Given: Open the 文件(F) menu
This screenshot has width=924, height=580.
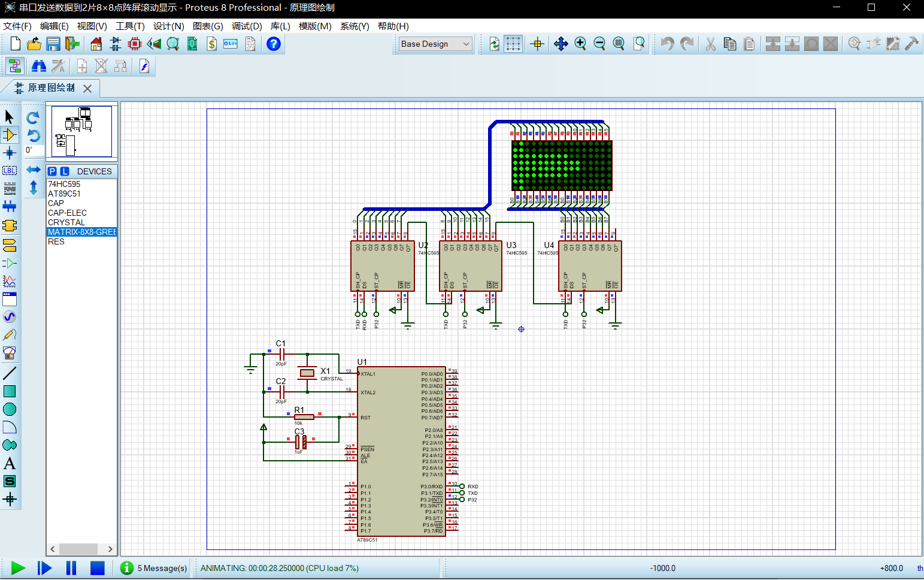Looking at the screenshot, I should tap(17, 26).
